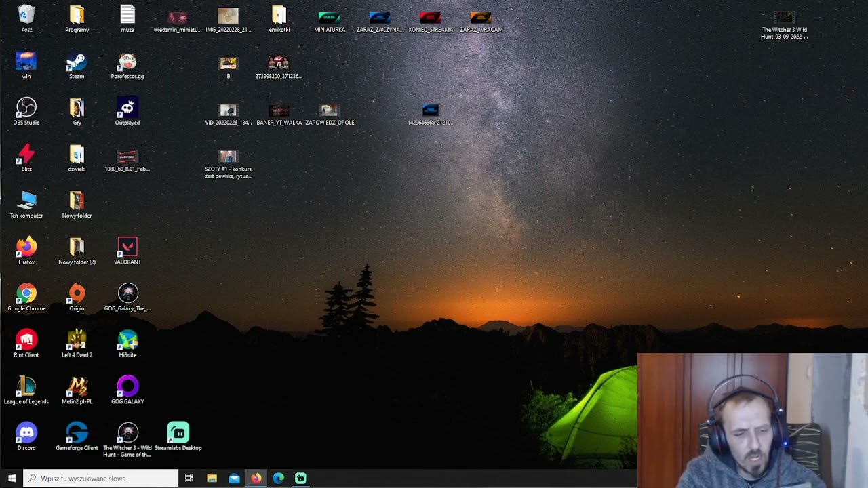Open the Windows Start menu
The height and width of the screenshot is (488, 868).
point(12,479)
